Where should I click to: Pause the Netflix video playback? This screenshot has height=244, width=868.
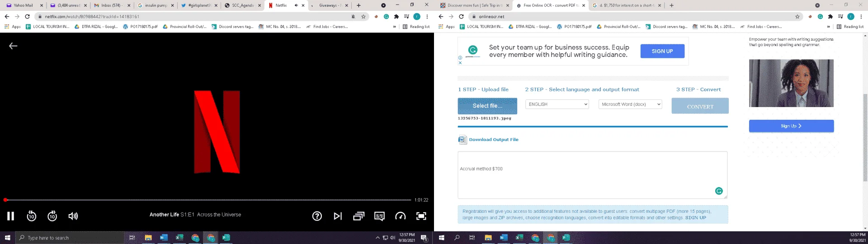click(x=10, y=216)
